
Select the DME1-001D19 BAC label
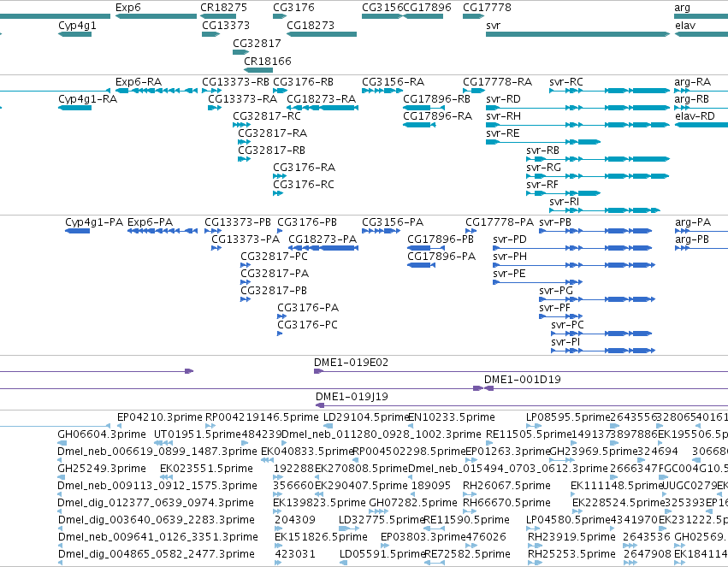523,379
